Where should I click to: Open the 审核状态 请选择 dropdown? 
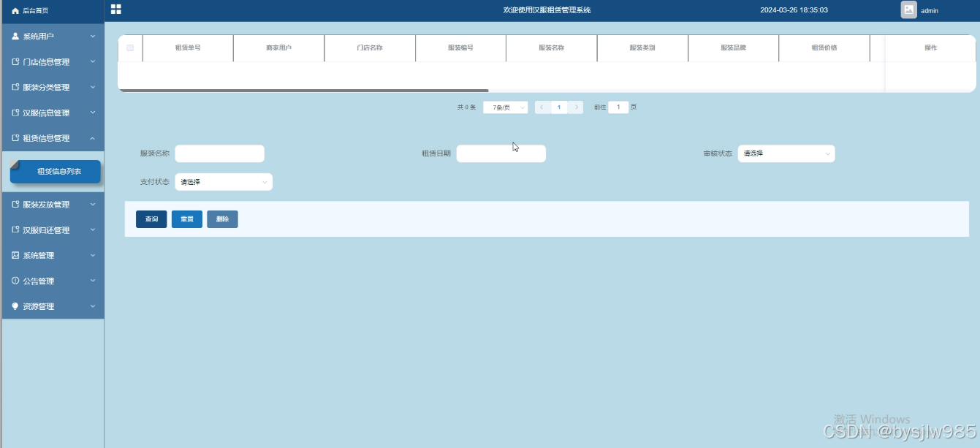786,153
